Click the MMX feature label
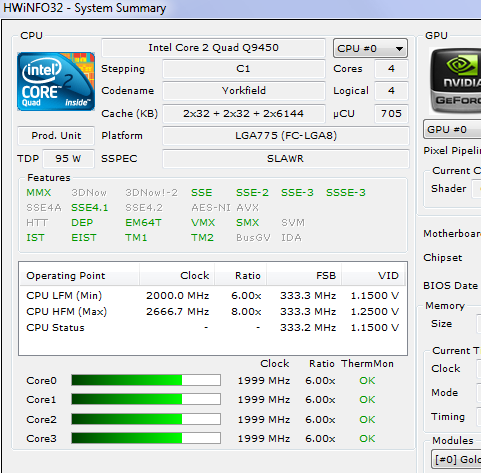The image size is (481, 473). pyautogui.click(x=39, y=193)
